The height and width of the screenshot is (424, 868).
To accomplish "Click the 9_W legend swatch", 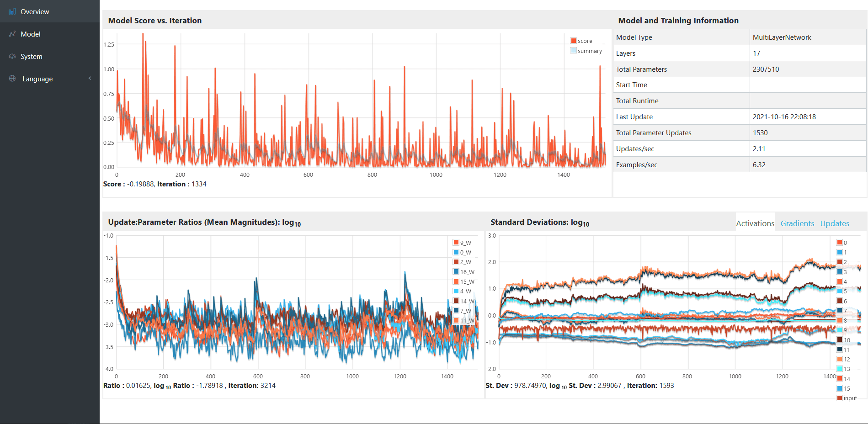I will [456, 243].
